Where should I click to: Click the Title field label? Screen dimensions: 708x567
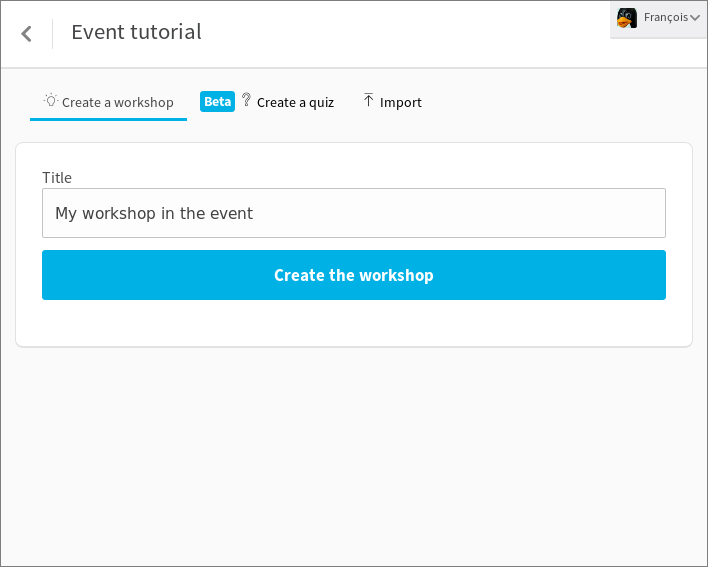click(57, 177)
